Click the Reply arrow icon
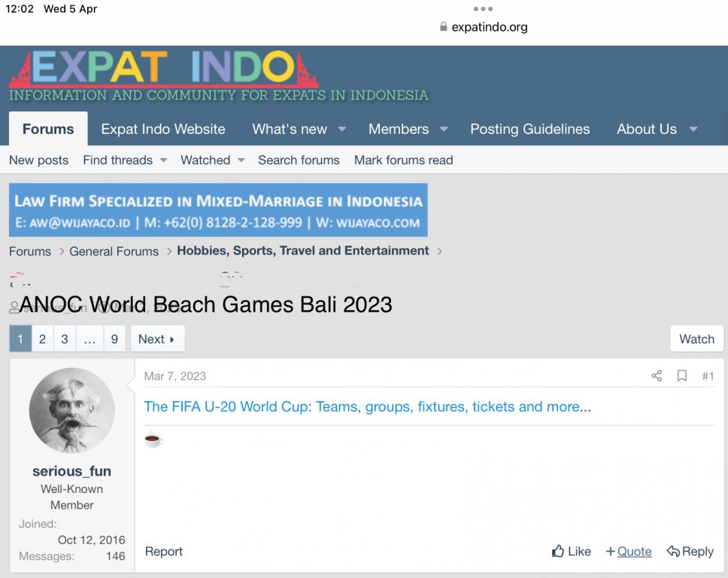The height and width of the screenshot is (578, 728). (673, 551)
